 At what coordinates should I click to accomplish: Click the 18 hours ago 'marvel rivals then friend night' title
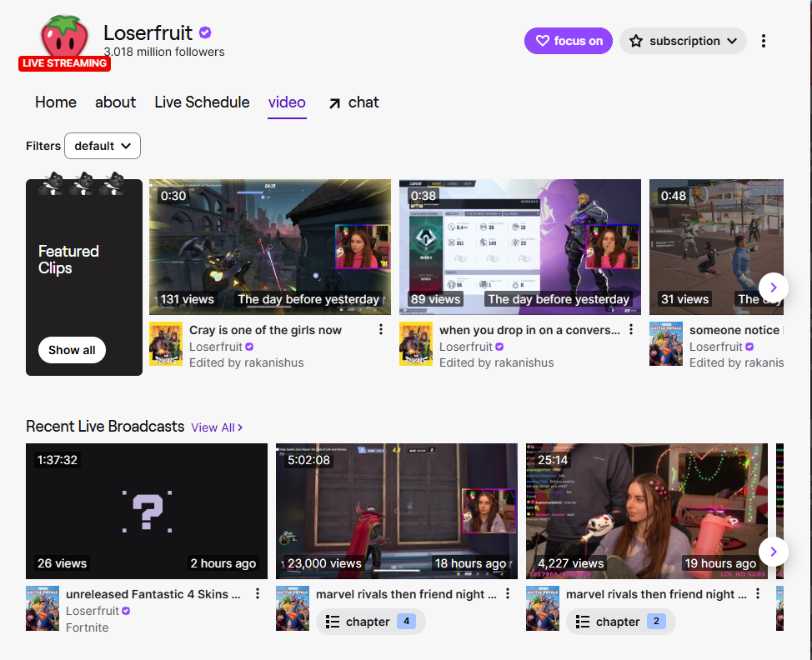406,593
